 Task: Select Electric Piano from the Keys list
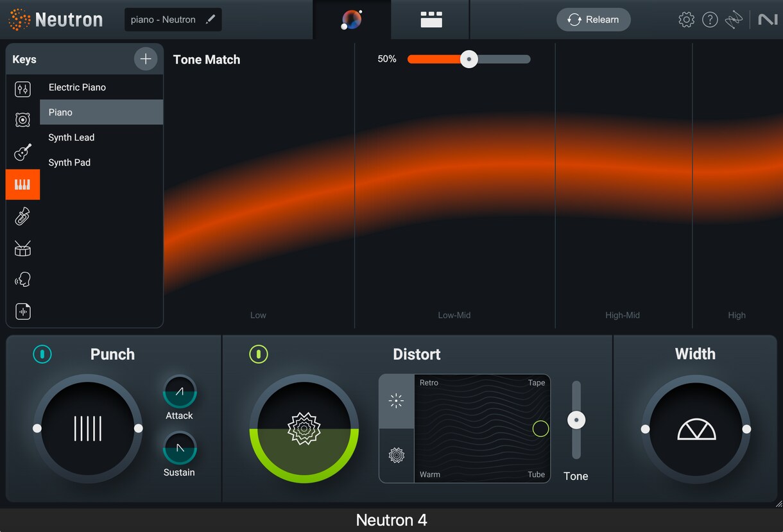101,87
